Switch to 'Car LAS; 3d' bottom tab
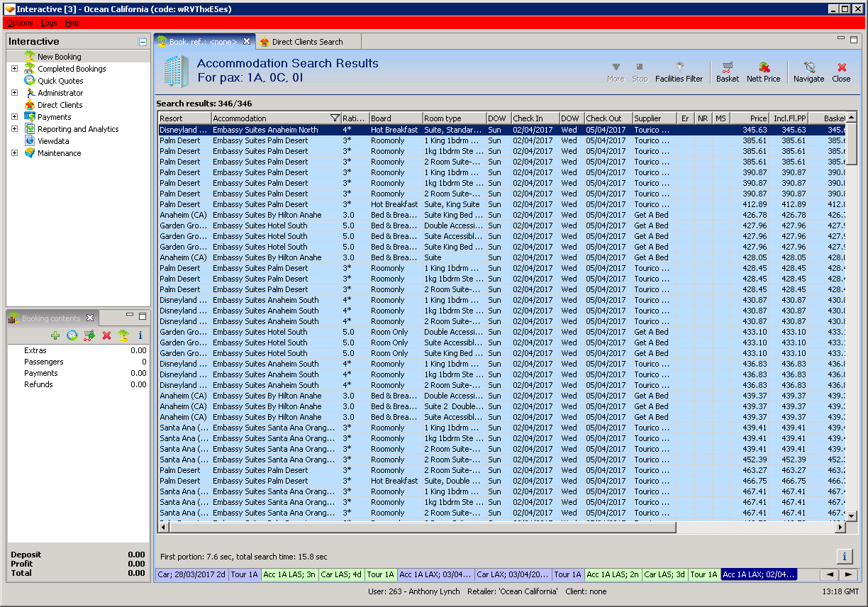This screenshot has width=868, height=607. point(665,574)
